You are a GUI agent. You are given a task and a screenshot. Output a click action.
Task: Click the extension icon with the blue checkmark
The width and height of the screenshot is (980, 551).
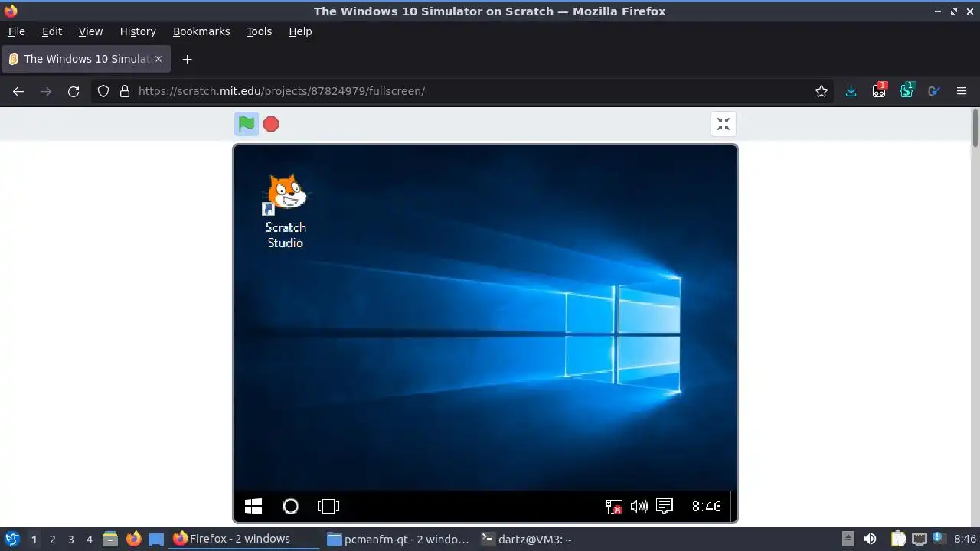click(934, 91)
